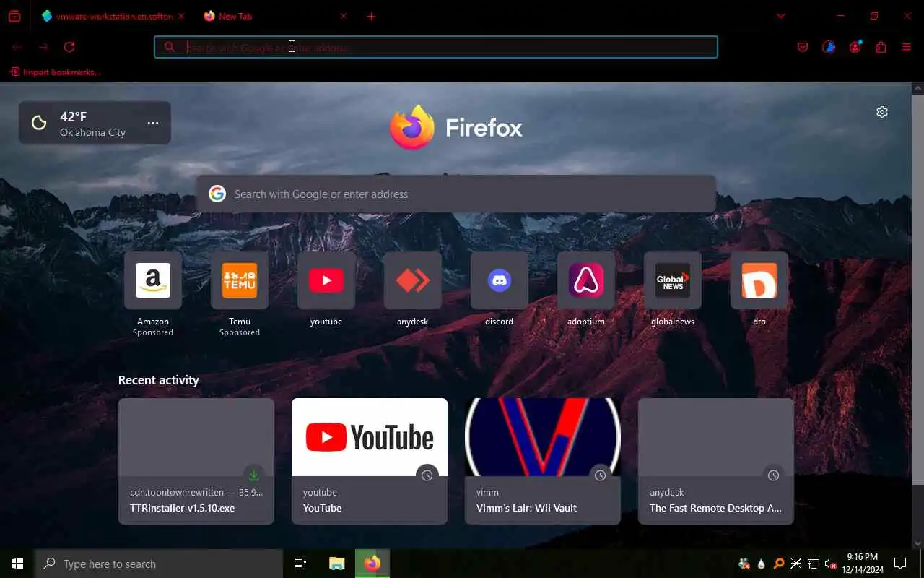Open Vimm's Lair: Wii Vault card
Viewport: 924px width, 578px height.
tap(543, 461)
